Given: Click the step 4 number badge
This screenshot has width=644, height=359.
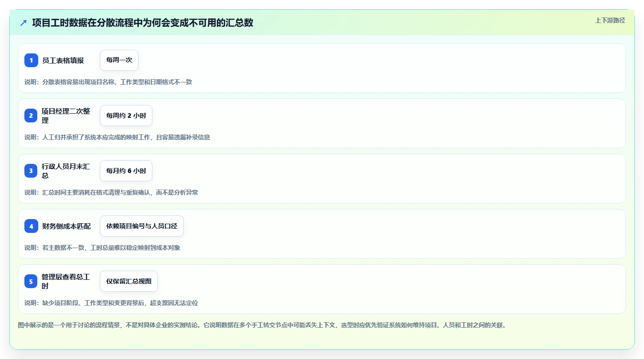Looking at the screenshot, I should (31, 226).
